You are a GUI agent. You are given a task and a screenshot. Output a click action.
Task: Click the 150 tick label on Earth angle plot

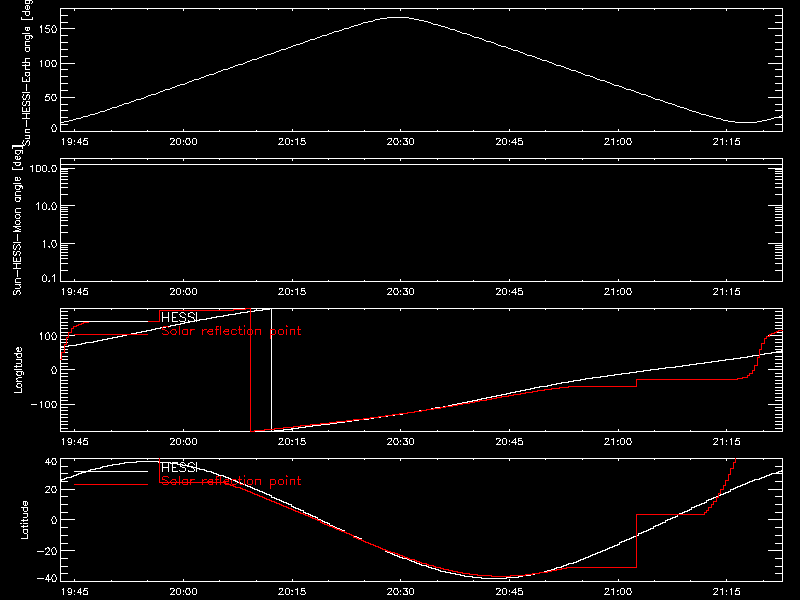pyautogui.click(x=48, y=29)
